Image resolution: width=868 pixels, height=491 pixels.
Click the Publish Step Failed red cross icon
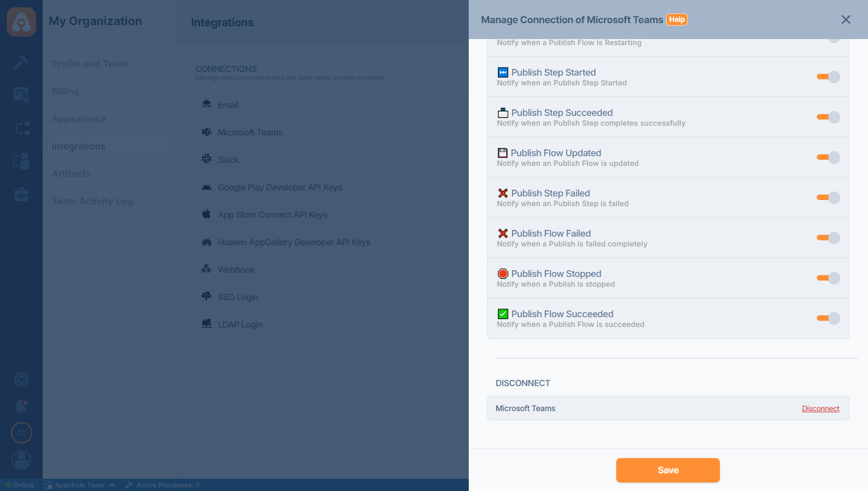point(503,193)
